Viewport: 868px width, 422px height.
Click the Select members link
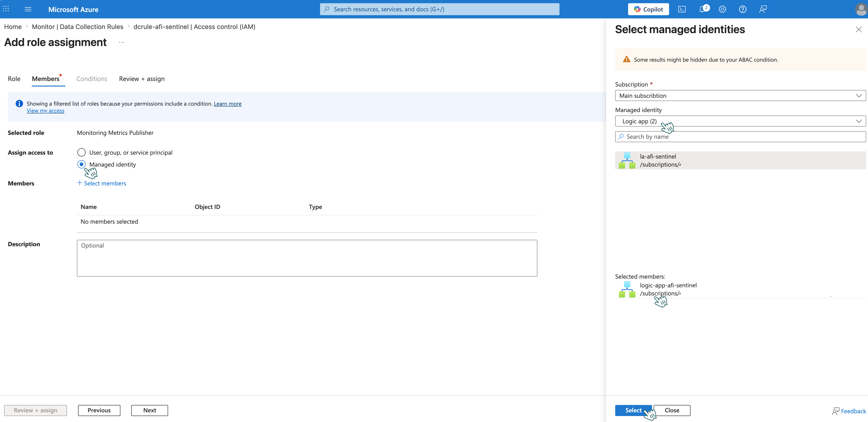pyautogui.click(x=105, y=183)
